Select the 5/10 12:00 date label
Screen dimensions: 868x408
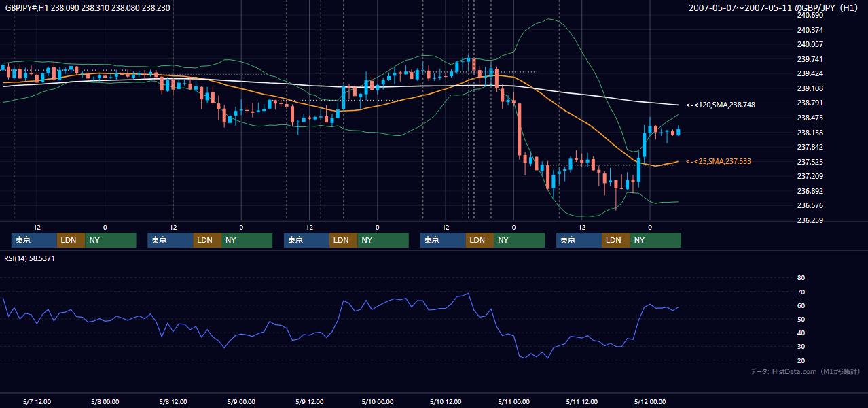pos(446,401)
